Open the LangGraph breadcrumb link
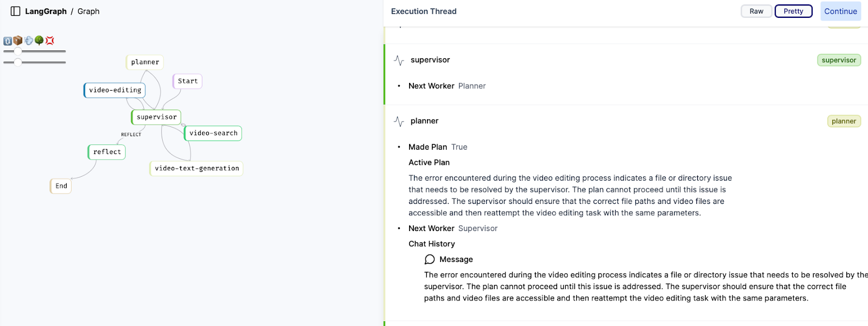The image size is (868, 326). pyautogui.click(x=46, y=11)
